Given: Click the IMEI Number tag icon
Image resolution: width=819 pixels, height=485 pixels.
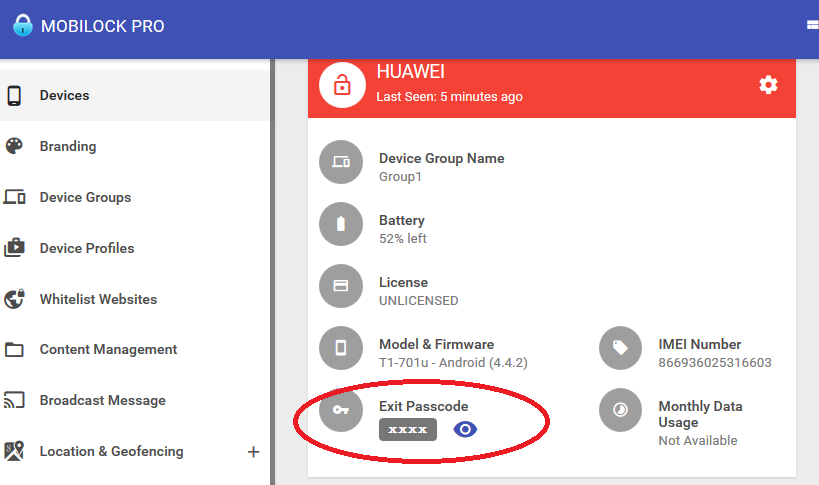Looking at the screenshot, I should pyautogui.click(x=621, y=348).
